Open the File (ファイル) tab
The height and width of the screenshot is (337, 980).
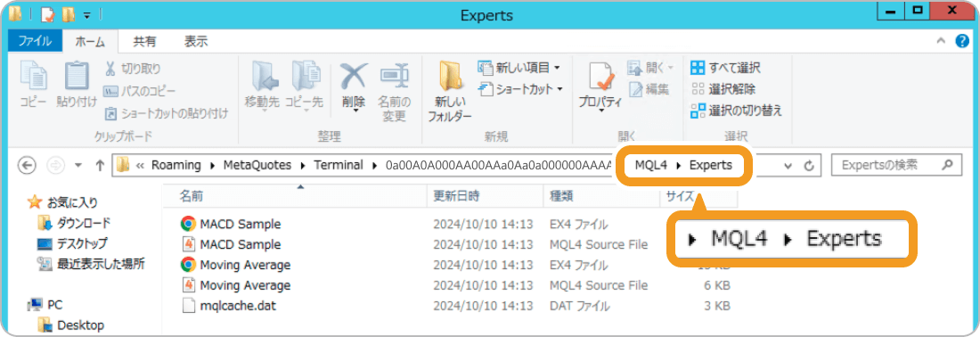coord(35,42)
